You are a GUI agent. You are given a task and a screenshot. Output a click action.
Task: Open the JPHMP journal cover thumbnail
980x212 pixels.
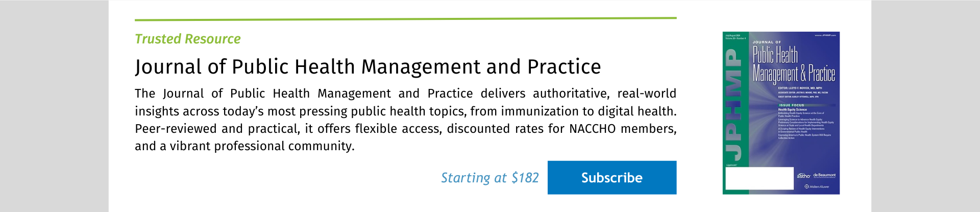[781, 113]
